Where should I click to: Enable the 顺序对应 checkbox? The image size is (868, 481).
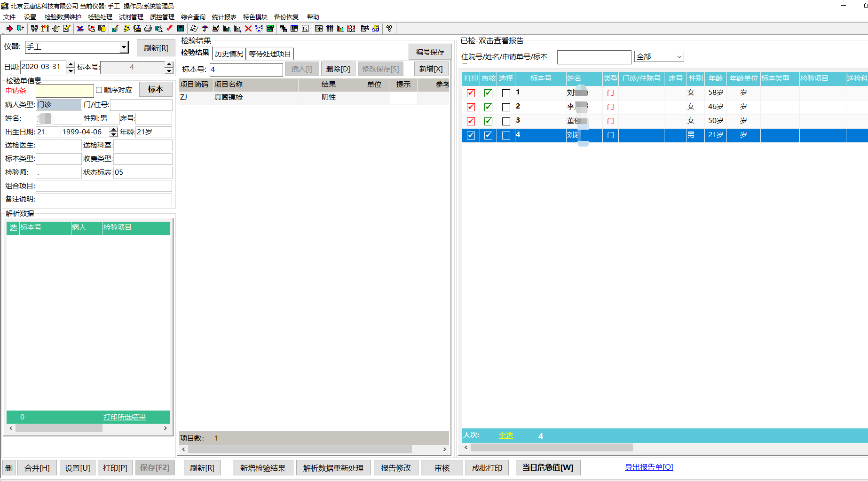click(99, 90)
